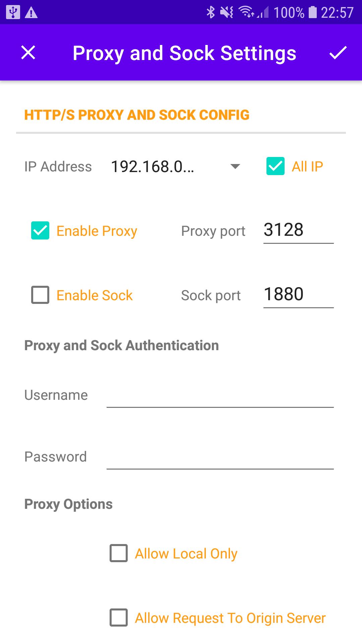The width and height of the screenshot is (362, 644).
Task: Tap the warning triangle status icon
Action: pos(31,13)
